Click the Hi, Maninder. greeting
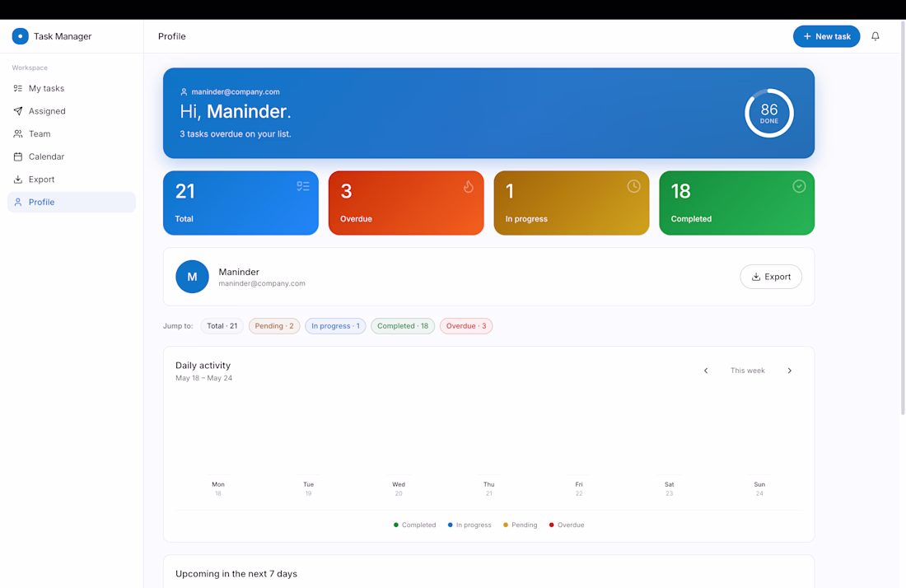This screenshot has height=588, width=906. [x=236, y=111]
